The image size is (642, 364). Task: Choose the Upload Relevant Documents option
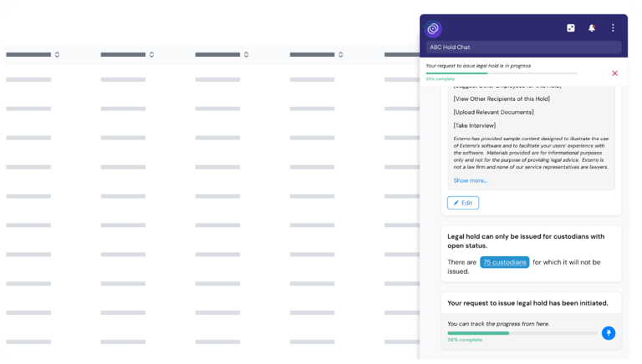(493, 112)
